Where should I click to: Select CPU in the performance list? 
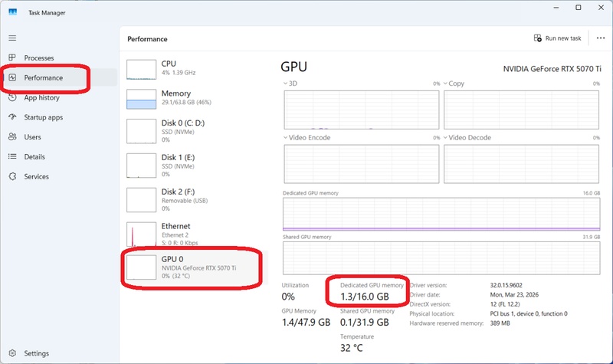point(192,68)
